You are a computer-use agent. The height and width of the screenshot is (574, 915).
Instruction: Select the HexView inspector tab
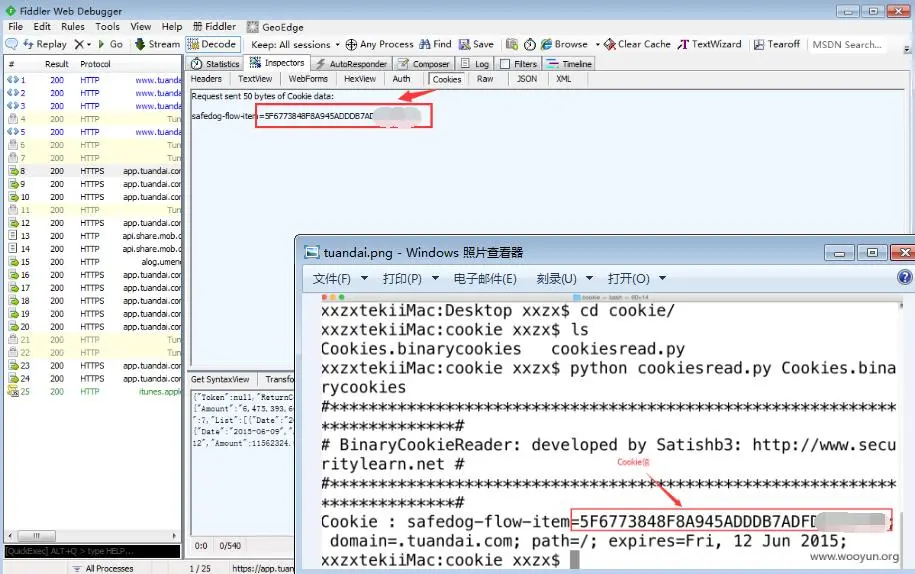pyautogui.click(x=360, y=79)
